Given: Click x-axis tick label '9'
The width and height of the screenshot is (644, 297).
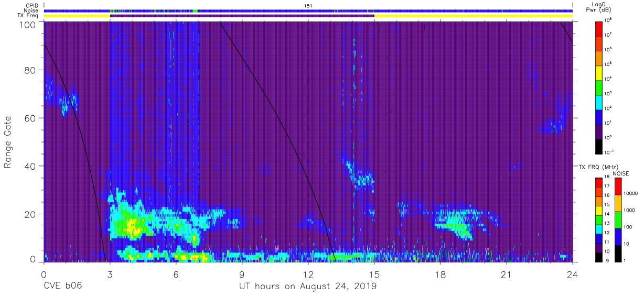Looking at the screenshot, I should click(x=242, y=274).
